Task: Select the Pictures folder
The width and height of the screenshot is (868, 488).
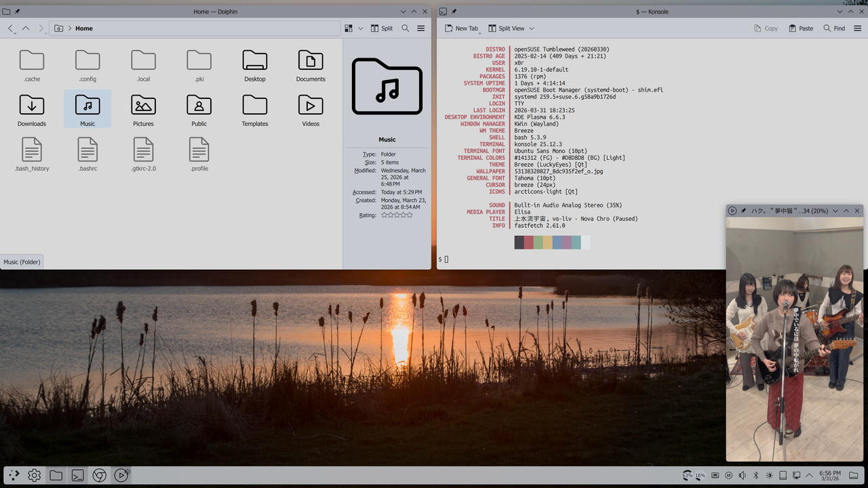Action: coord(143,110)
